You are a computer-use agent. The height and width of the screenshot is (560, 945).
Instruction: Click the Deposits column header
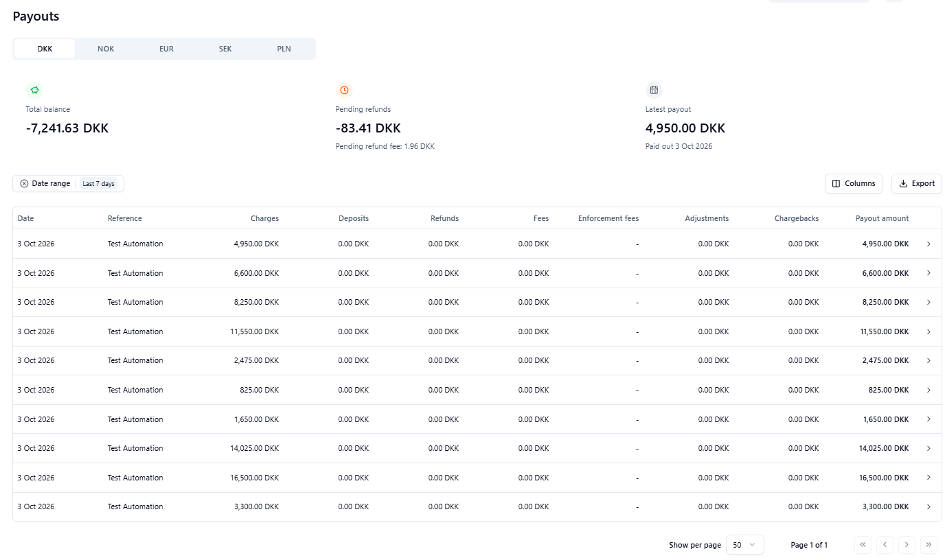(x=354, y=218)
